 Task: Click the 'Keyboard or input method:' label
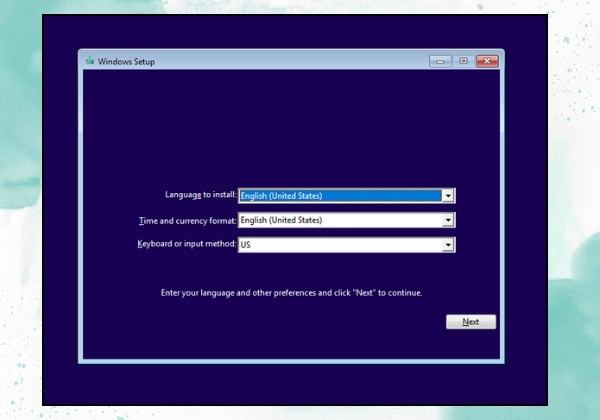tap(187, 244)
